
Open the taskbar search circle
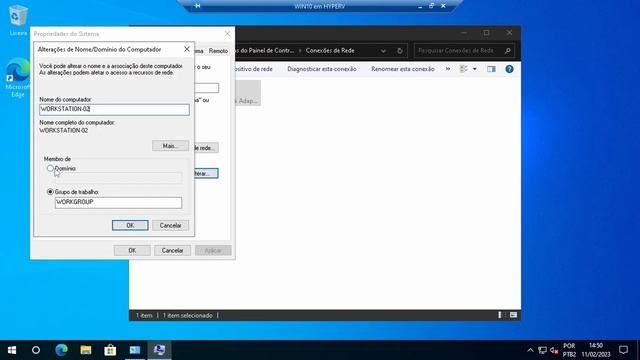pyautogui.click(x=36, y=350)
